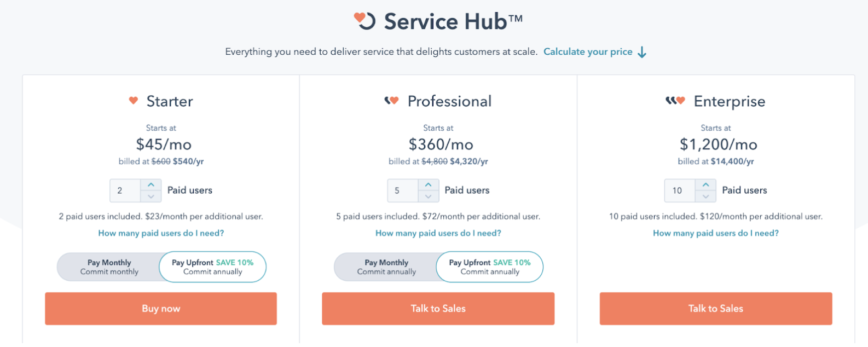
Task: Choose Pay Upfront for Professional plan
Action: pos(490,267)
